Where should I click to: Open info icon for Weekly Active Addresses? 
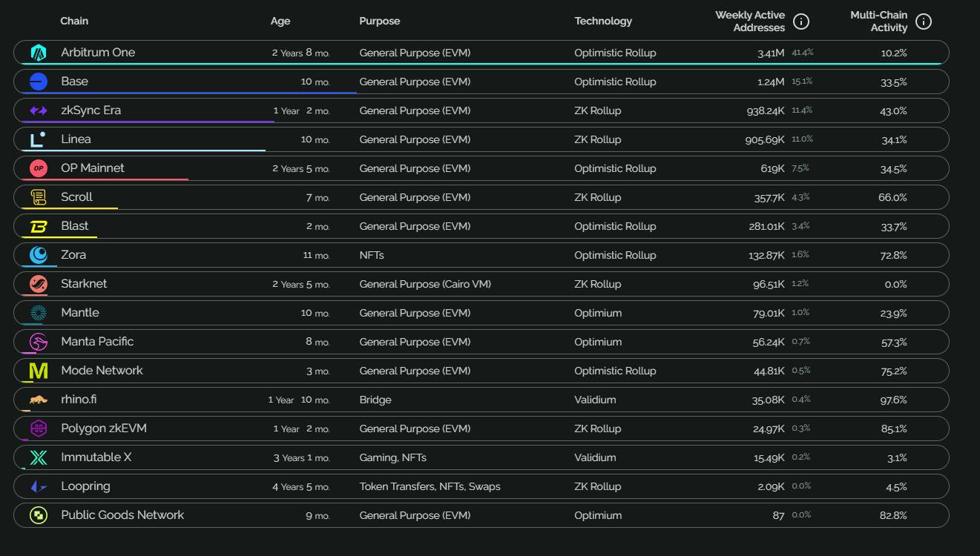click(x=801, y=21)
